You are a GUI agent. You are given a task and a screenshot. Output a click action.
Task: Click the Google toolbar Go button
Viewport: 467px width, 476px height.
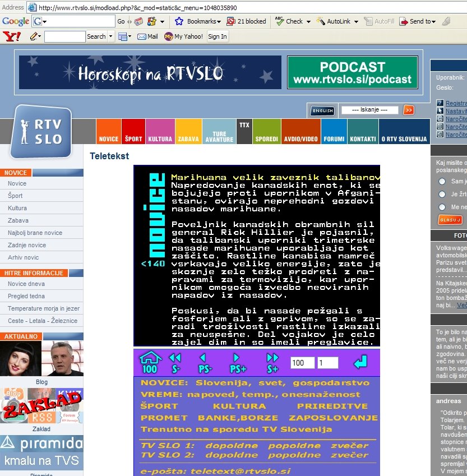pos(121,21)
